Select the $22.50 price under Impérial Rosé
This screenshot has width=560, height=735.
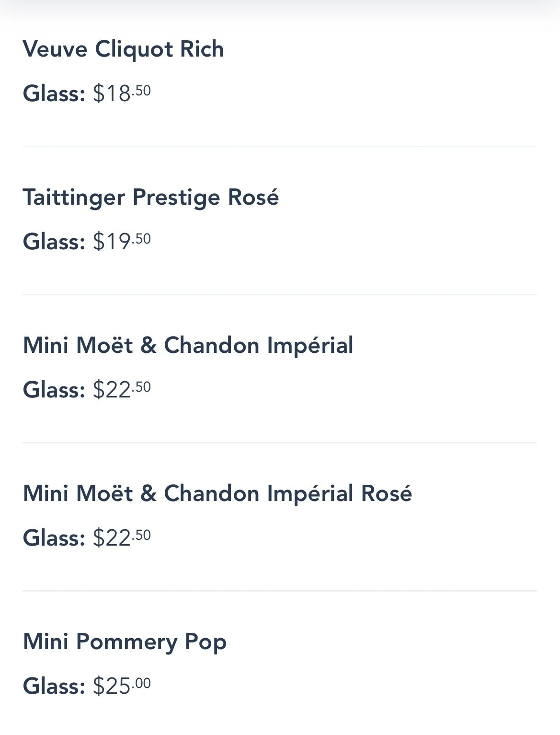[122, 537]
